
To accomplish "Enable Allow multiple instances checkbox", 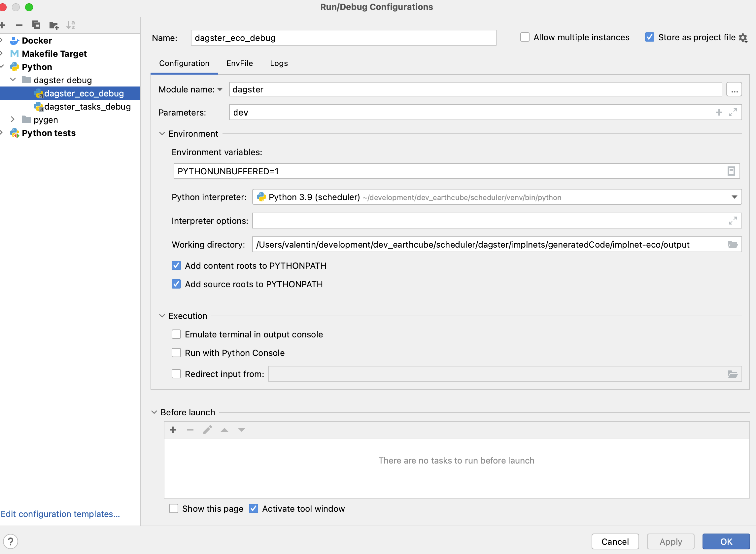I will click(525, 37).
